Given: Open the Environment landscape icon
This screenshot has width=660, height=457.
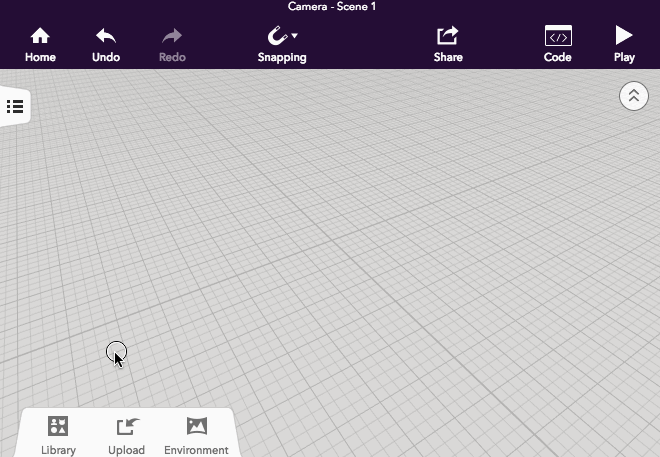Looking at the screenshot, I should pyautogui.click(x=196, y=427).
